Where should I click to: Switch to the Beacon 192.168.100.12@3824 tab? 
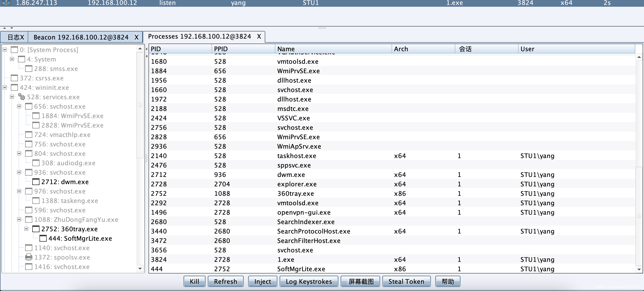pyautogui.click(x=81, y=37)
